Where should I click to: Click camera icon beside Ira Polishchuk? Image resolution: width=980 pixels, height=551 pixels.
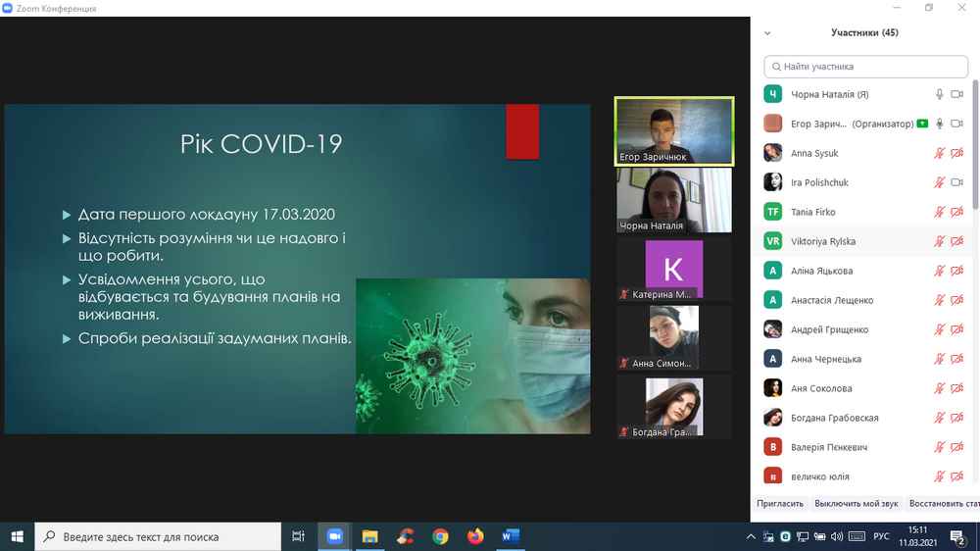(x=957, y=183)
